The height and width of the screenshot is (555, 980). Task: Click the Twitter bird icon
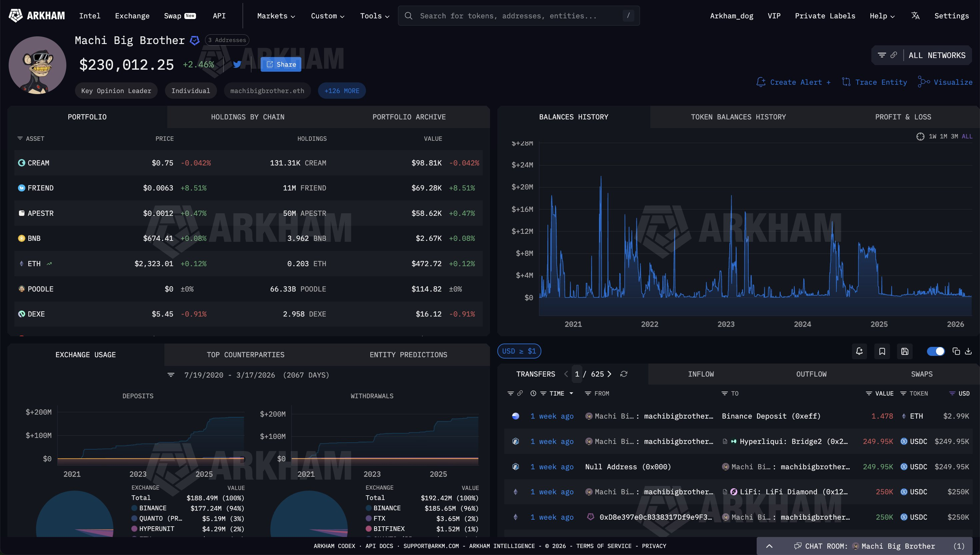237,64
